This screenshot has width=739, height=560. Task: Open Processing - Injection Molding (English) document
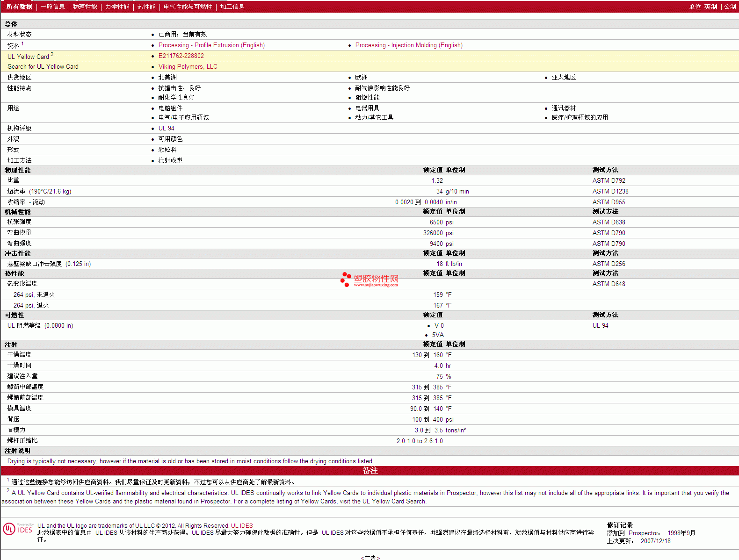pyautogui.click(x=409, y=45)
